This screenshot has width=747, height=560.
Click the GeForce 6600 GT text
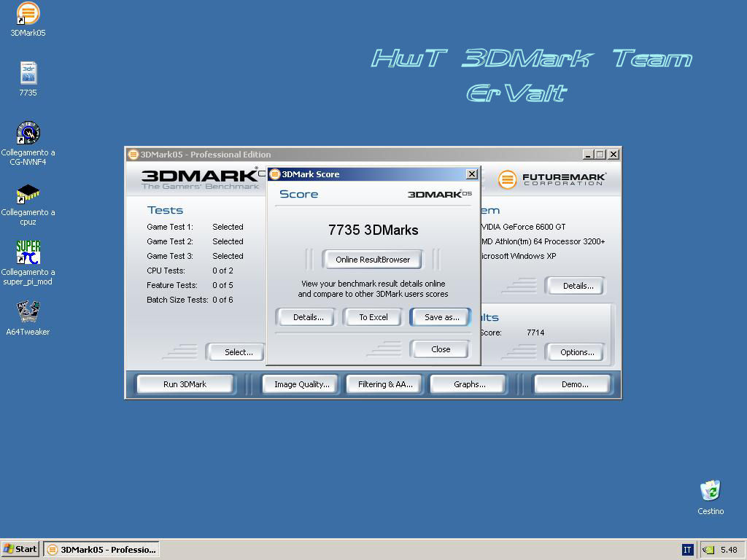tap(524, 227)
